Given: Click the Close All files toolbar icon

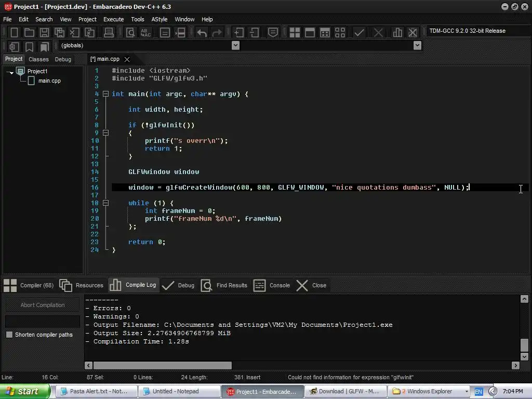Looking at the screenshot, I should click(x=89, y=33).
